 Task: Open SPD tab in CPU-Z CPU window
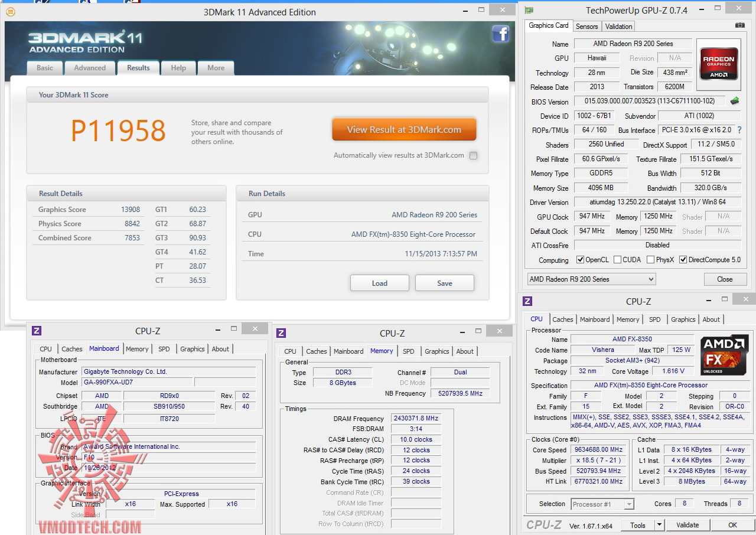pos(655,319)
